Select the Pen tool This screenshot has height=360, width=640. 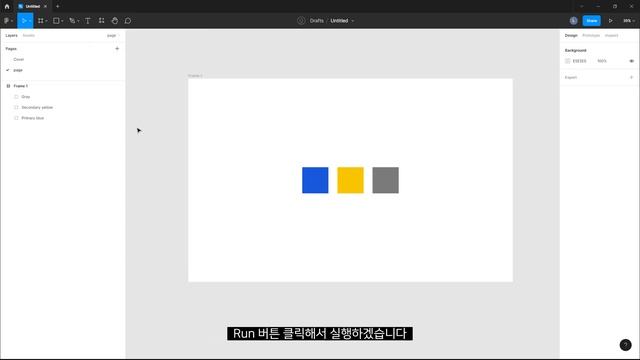click(x=72, y=20)
